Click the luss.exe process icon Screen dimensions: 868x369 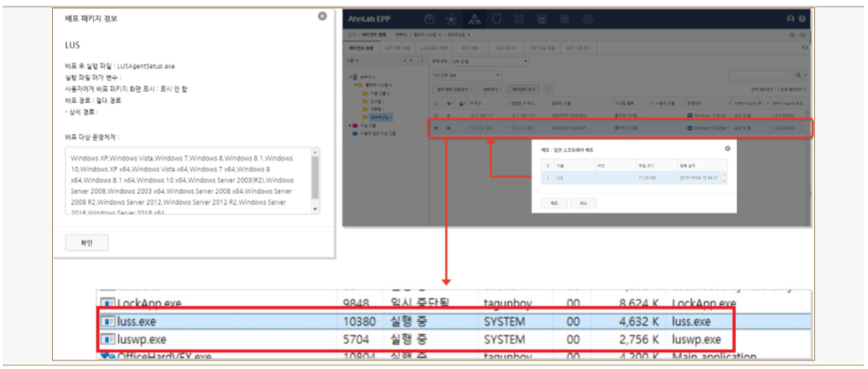pos(107,322)
